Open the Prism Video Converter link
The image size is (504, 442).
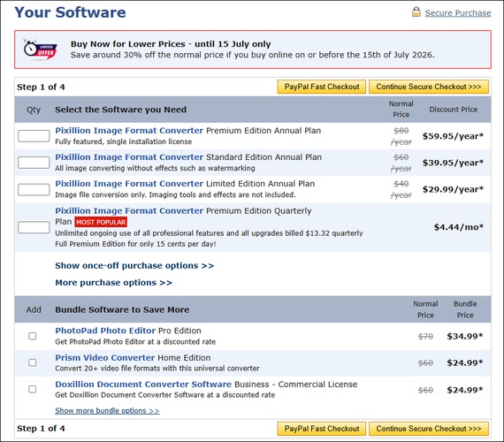[x=105, y=358]
